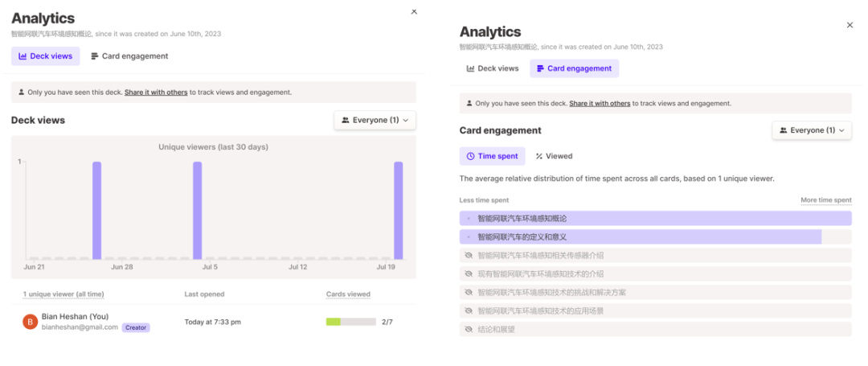Click the red B user avatar
The height and width of the screenshot is (366, 868).
(x=30, y=322)
